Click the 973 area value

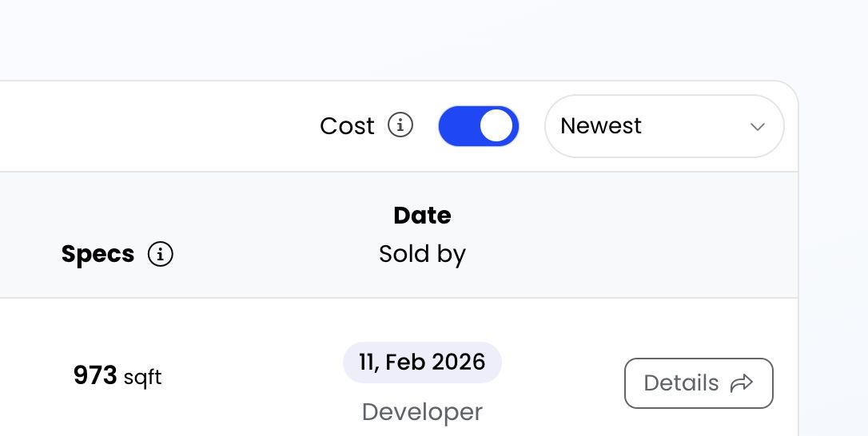(95, 375)
